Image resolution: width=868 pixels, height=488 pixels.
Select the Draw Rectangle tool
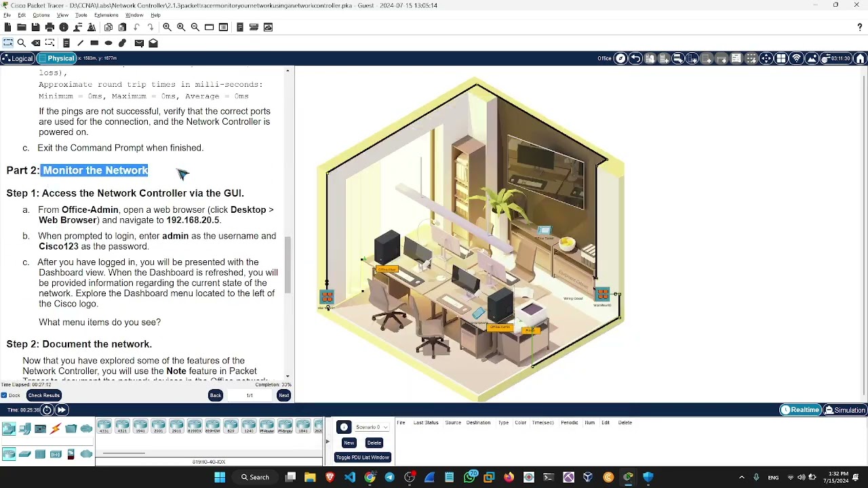pyautogui.click(x=94, y=43)
